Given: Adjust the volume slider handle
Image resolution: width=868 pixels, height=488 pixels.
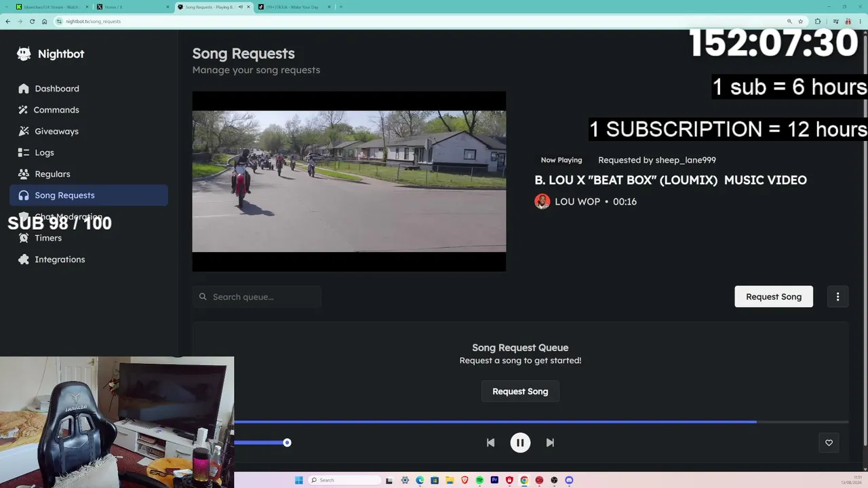Looking at the screenshot, I should [287, 443].
